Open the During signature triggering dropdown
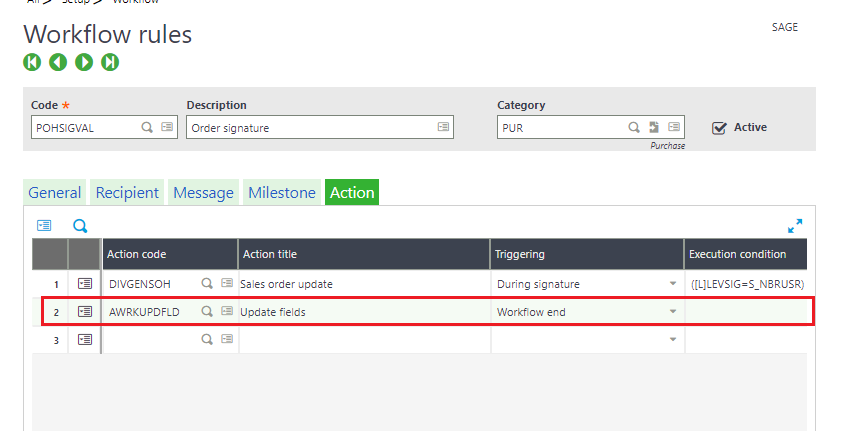This screenshot has width=841, height=431. (x=673, y=284)
